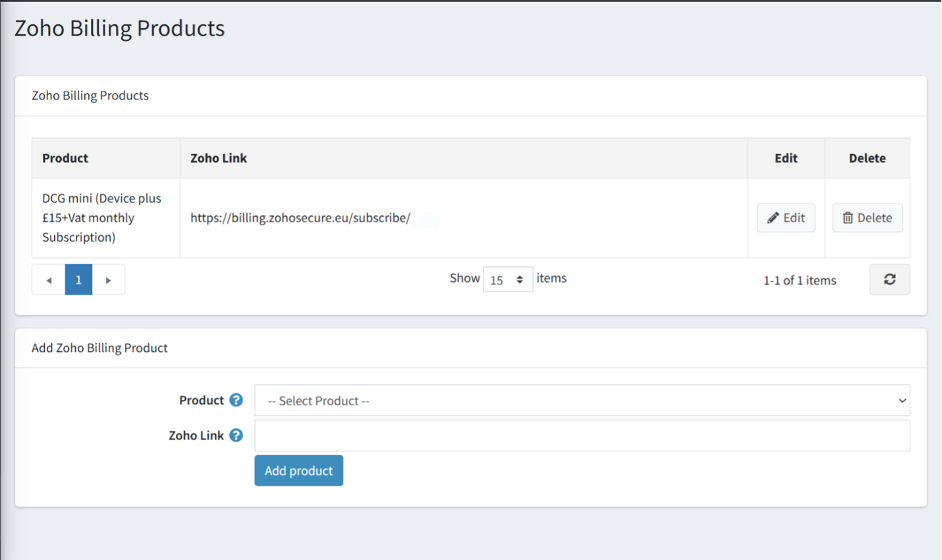Click the Zoho Billing Products page title
The height and width of the screenshot is (560, 942).
120,28
